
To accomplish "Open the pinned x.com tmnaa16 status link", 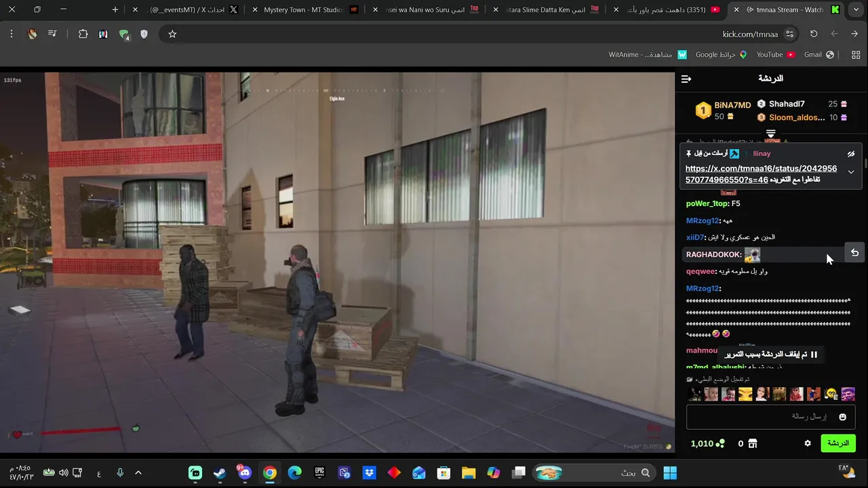I will pyautogui.click(x=761, y=174).
